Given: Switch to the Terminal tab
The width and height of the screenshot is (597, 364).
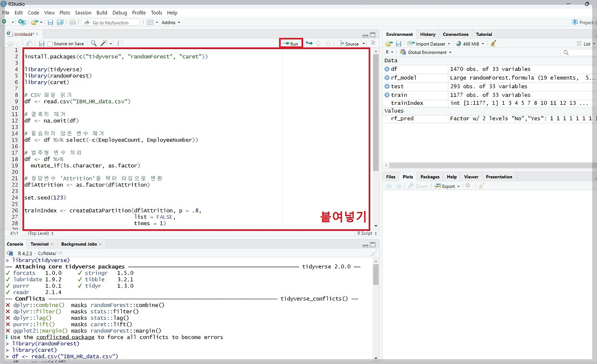Looking at the screenshot, I should tap(40, 244).
